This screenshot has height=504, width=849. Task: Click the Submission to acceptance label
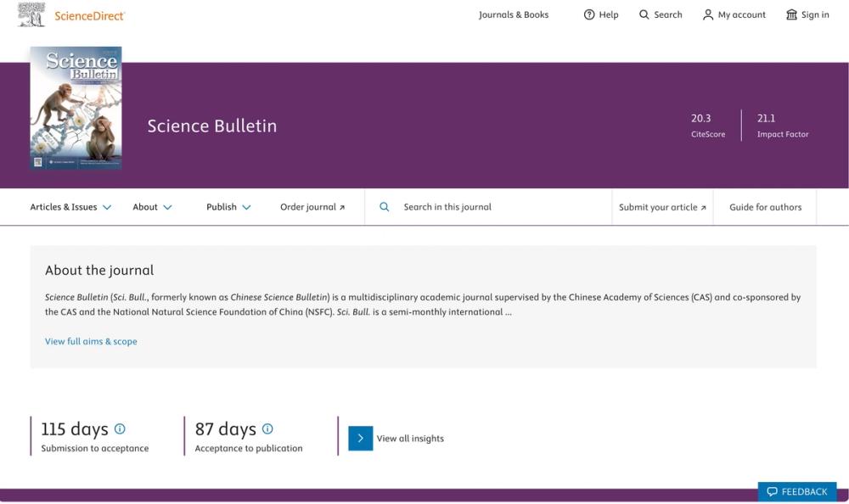(x=95, y=448)
